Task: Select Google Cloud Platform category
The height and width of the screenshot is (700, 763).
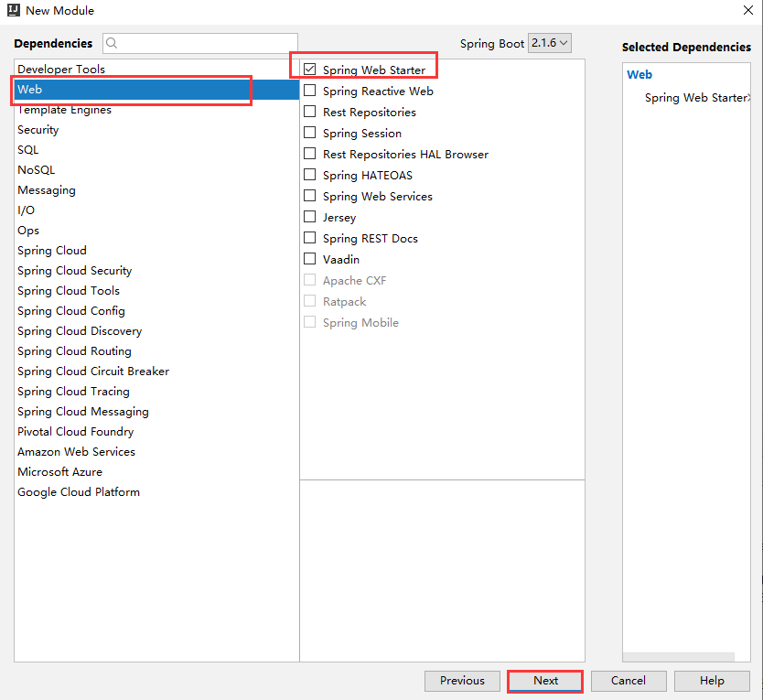Action: [156, 491]
